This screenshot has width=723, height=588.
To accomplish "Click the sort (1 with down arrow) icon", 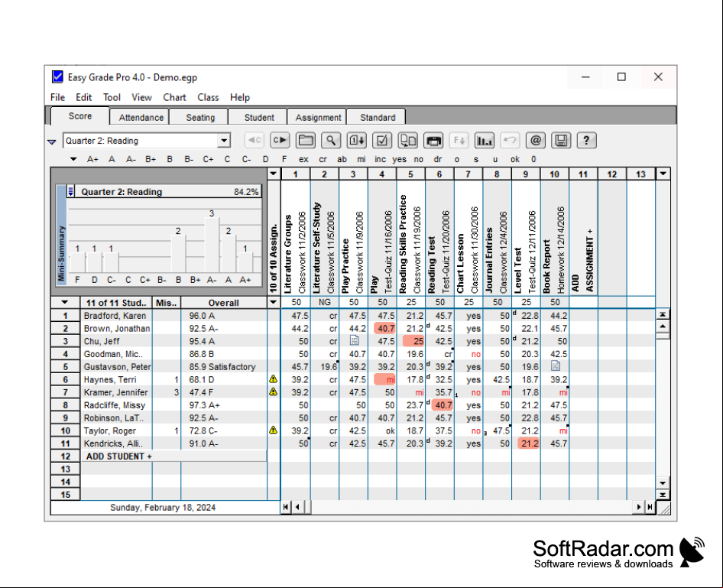I will (x=357, y=140).
